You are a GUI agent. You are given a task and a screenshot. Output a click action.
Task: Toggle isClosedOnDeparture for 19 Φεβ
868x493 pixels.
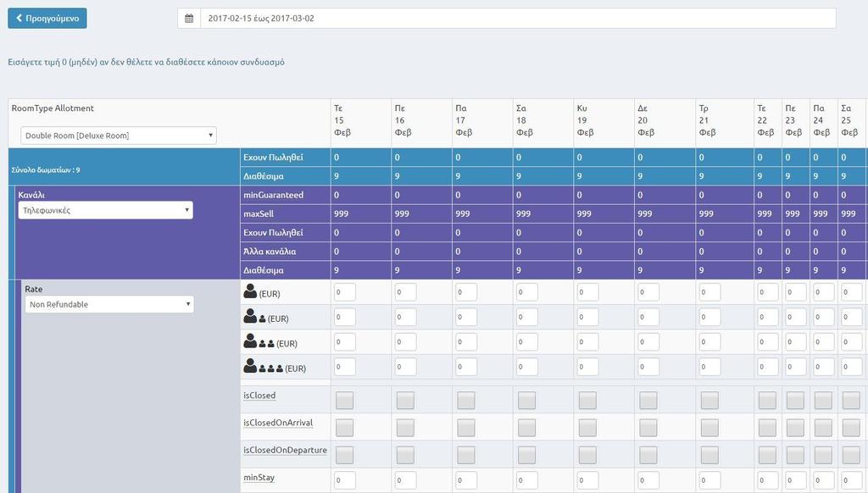click(587, 455)
